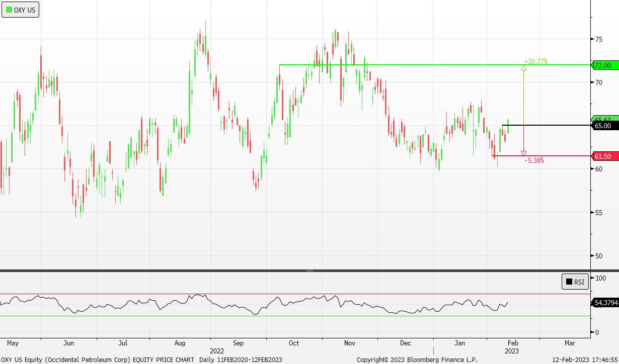Open the RSI legend box

[575, 282]
